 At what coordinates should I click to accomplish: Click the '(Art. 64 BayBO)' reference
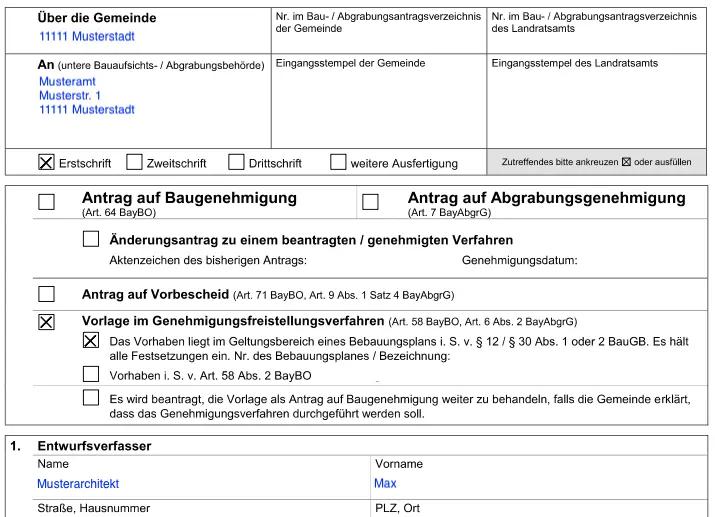(119, 212)
